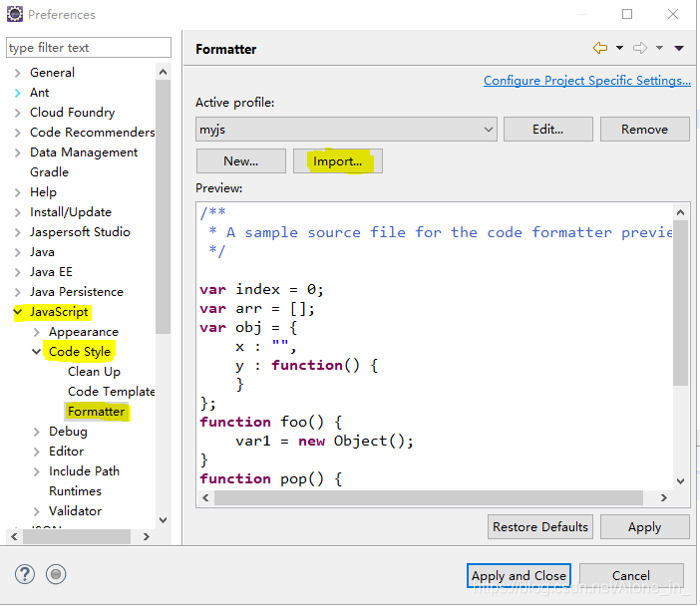
Task: Remove the active profile
Action: [x=644, y=130]
